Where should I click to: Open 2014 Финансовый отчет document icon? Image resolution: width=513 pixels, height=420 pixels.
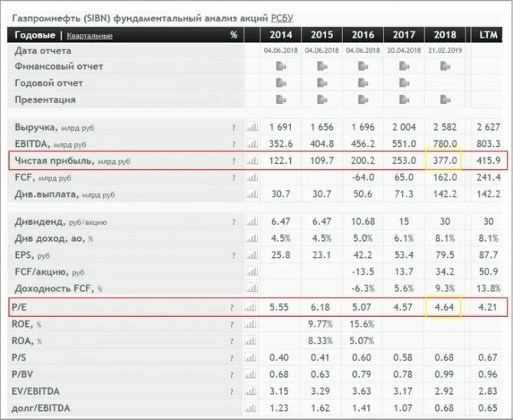click(x=281, y=67)
